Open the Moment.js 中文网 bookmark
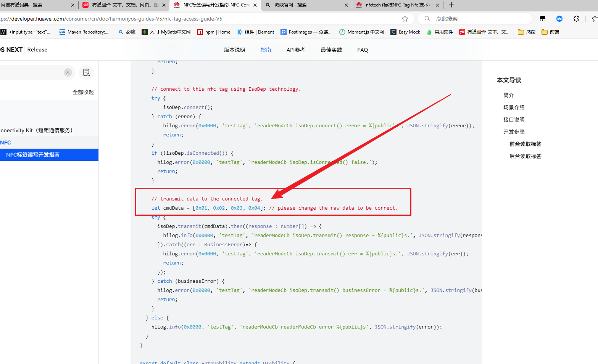This screenshot has height=364, width=598. pos(362,32)
